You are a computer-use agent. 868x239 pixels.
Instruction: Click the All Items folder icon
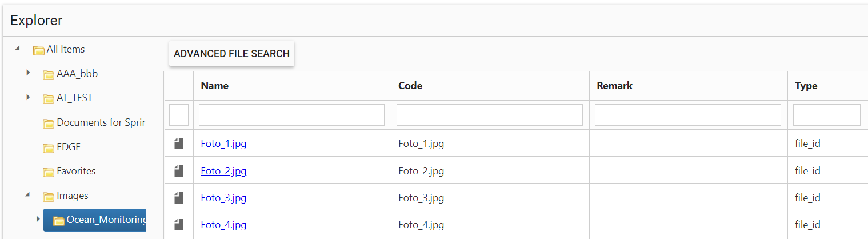tap(39, 50)
